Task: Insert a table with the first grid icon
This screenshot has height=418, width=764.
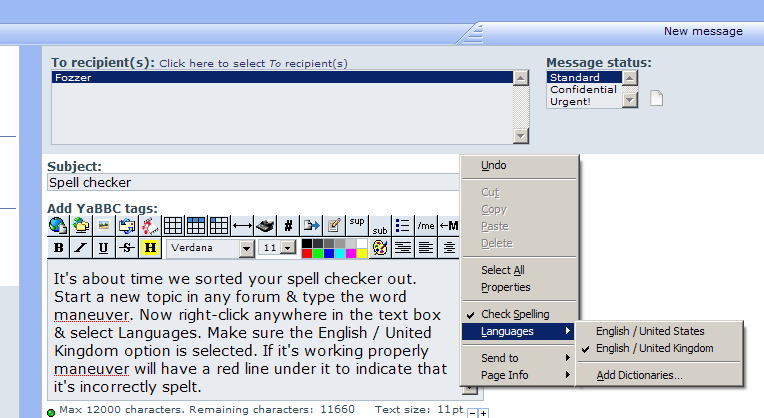Action: pyautogui.click(x=173, y=226)
